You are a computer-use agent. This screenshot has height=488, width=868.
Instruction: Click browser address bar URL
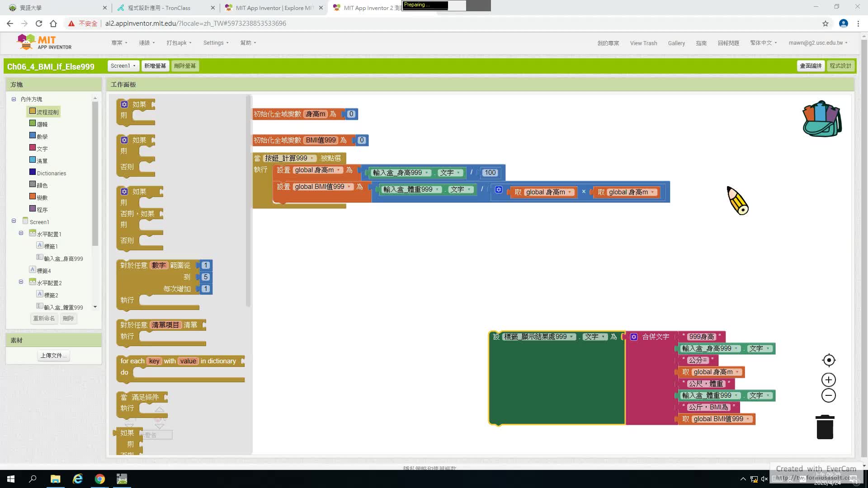click(196, 23)
